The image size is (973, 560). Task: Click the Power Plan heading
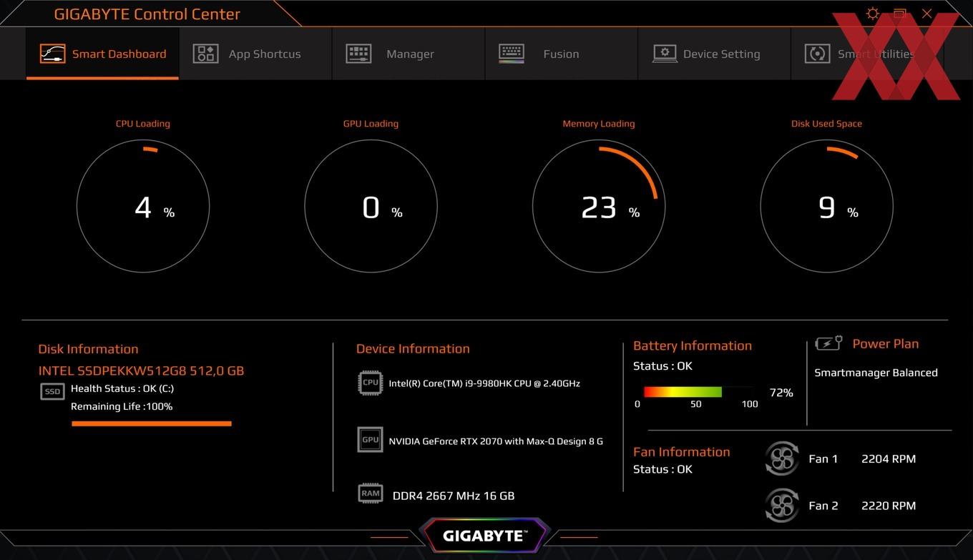pyautogui.click(x=886, y=344)
